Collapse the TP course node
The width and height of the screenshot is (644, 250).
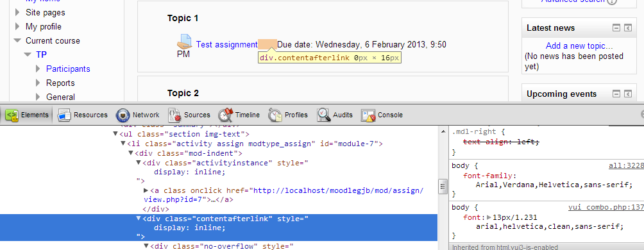coord(28,54)
